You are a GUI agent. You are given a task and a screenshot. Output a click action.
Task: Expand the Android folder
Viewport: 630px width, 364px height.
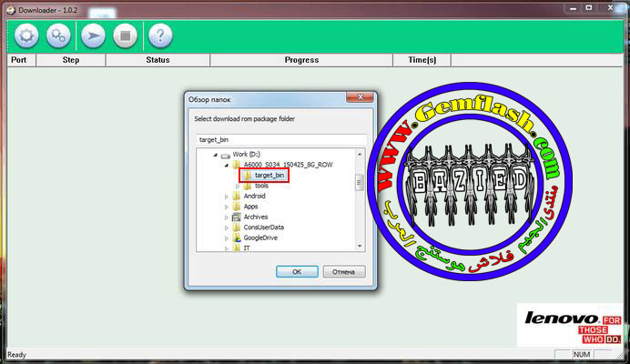pyautogui.click(x=227, y=197)
